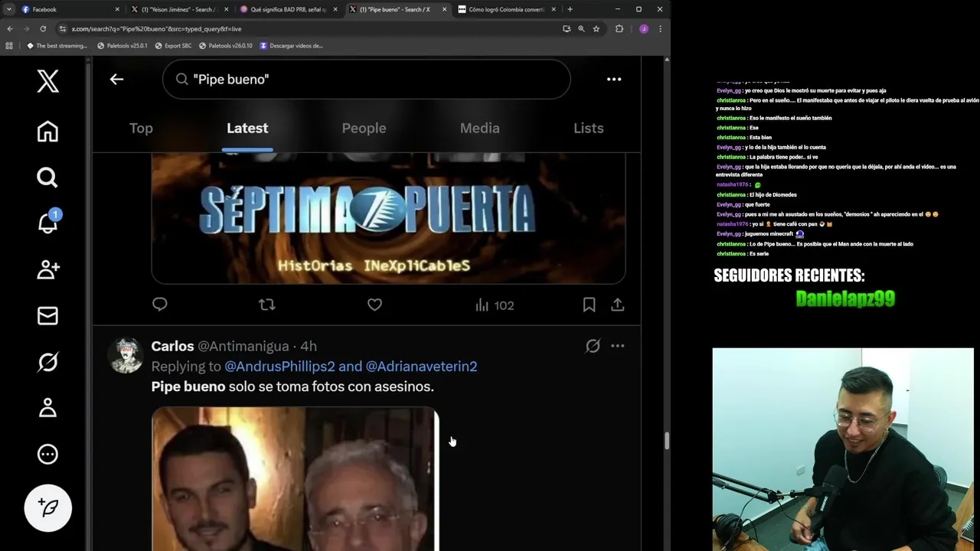Reply to the Séptima Puerta post

[159, 305]
